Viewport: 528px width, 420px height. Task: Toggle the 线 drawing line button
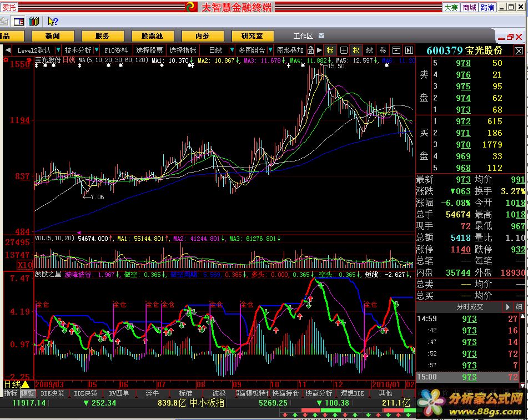tap(369, 50)
